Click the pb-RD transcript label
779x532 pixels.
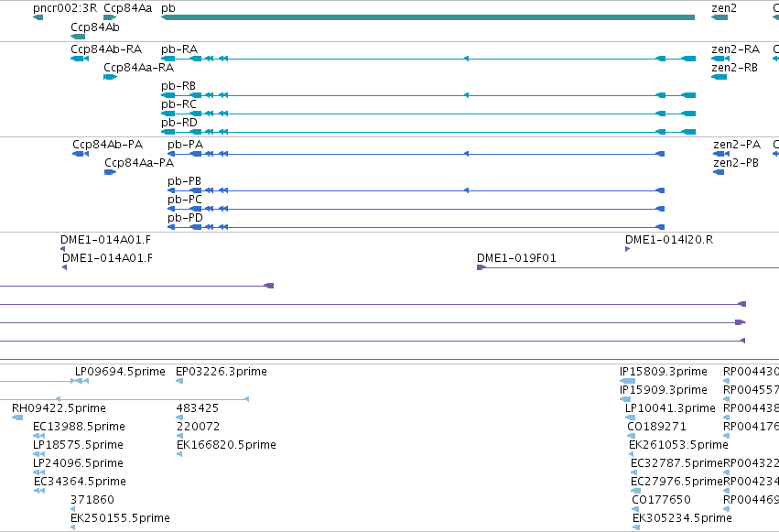(x=179, y=123)
